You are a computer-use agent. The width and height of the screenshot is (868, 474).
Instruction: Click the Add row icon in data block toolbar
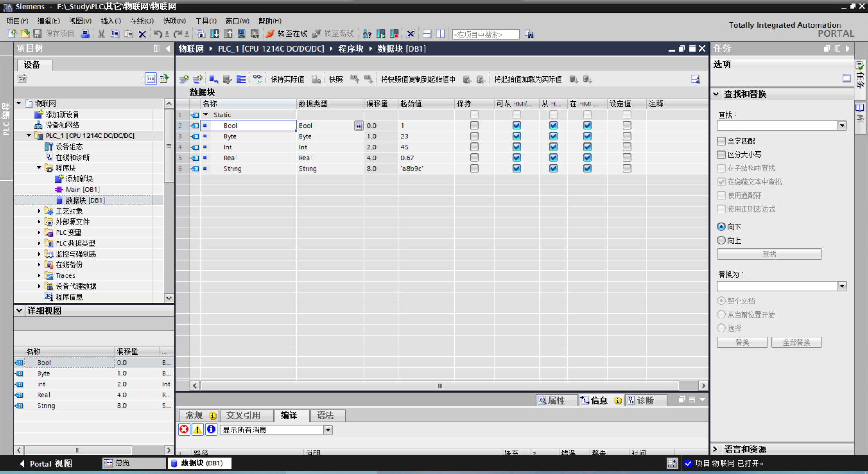pyautogui.click(x=198, y=79)
